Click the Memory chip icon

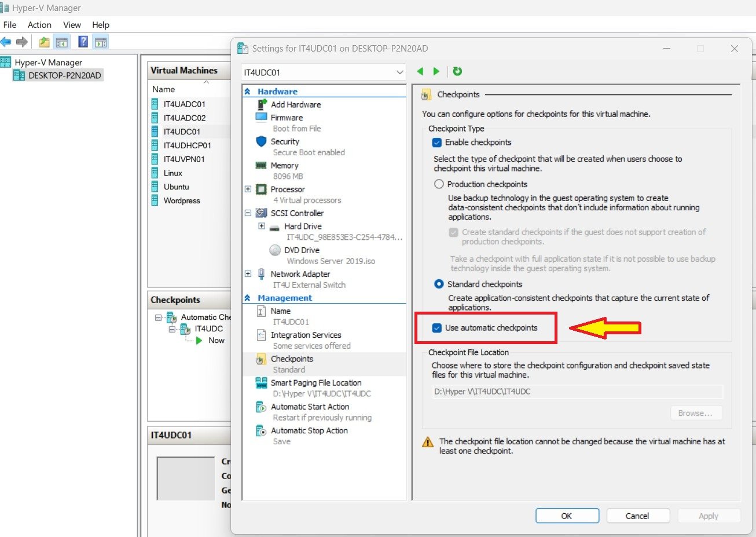(262, 166)
